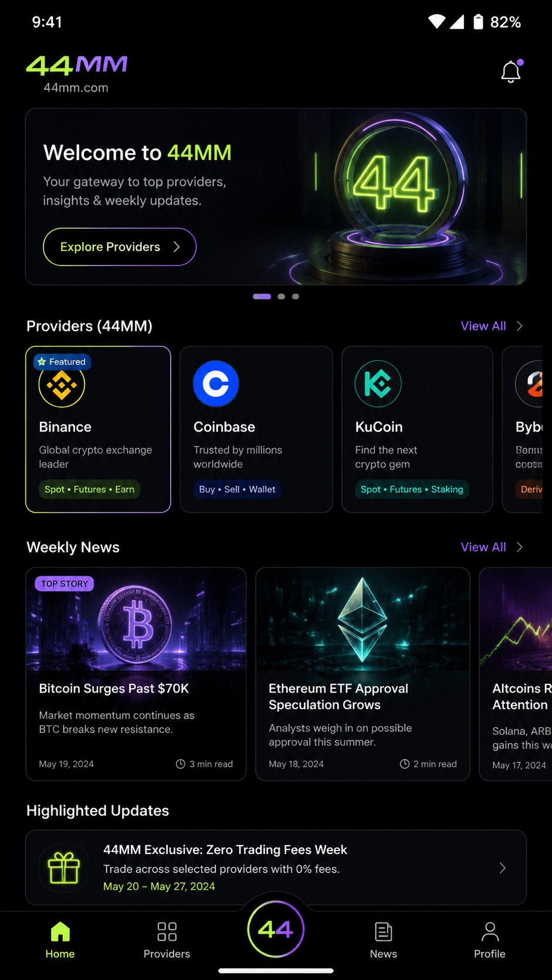Tap the partially visible Bybit logo
The height and width of the screenshot is (980, 552).
point(530,384)
